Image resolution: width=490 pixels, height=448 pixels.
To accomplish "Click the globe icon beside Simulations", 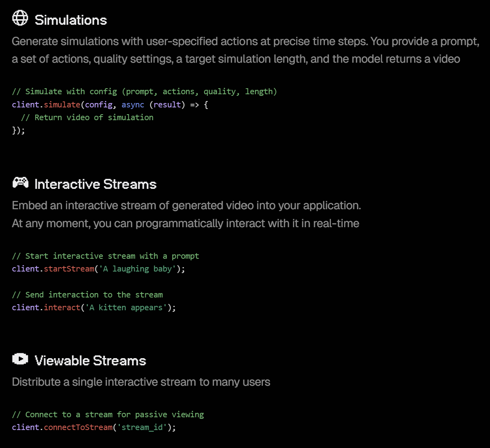I will pos(20,18).
